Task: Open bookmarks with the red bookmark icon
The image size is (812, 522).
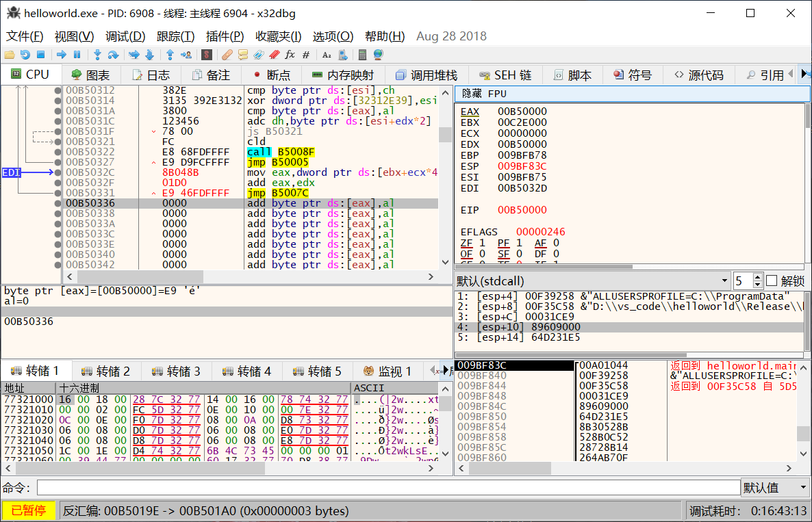Action: [x=275, y=54]
